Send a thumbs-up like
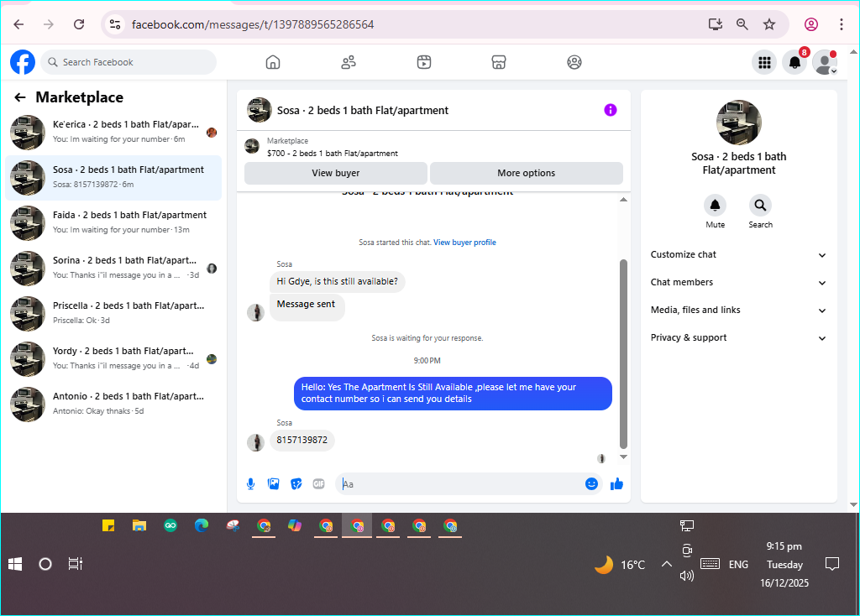Screen dimensions: 860x616 point(617,484)
